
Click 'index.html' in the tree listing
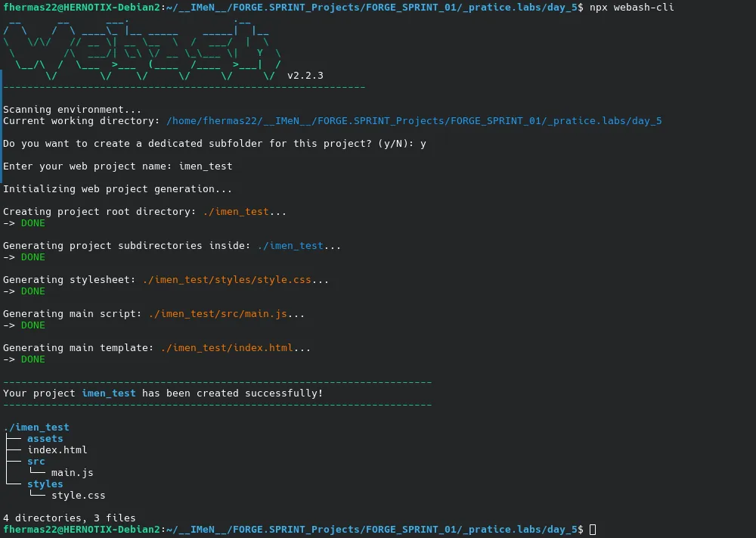pos(57,450)
